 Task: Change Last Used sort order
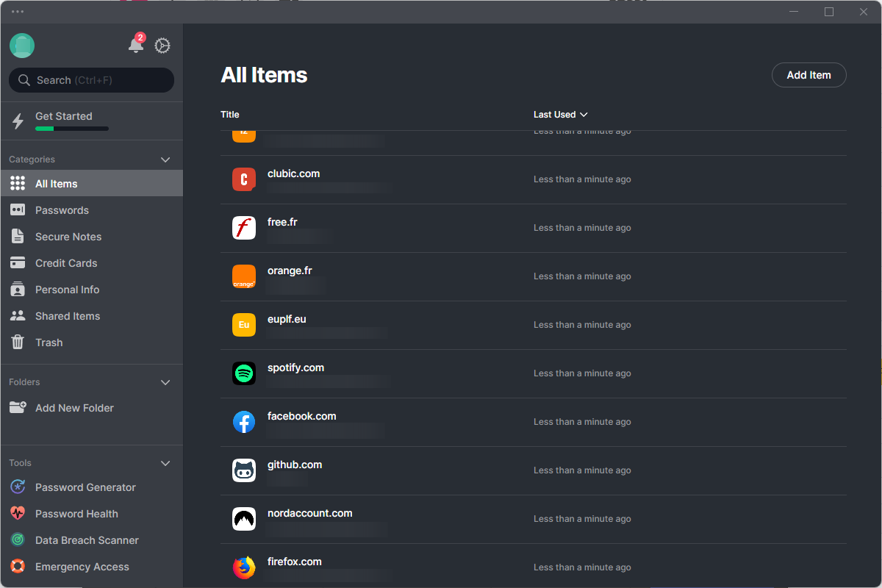(x=560, y=115)
